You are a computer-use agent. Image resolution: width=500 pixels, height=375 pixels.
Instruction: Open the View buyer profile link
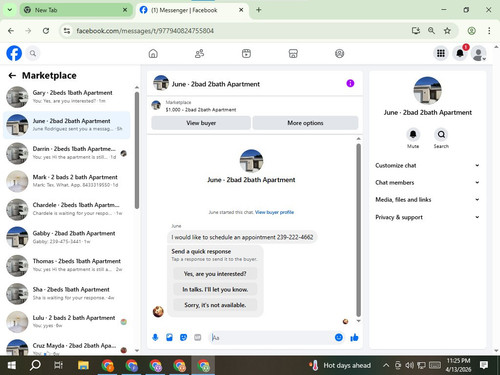tap(274, 212)
